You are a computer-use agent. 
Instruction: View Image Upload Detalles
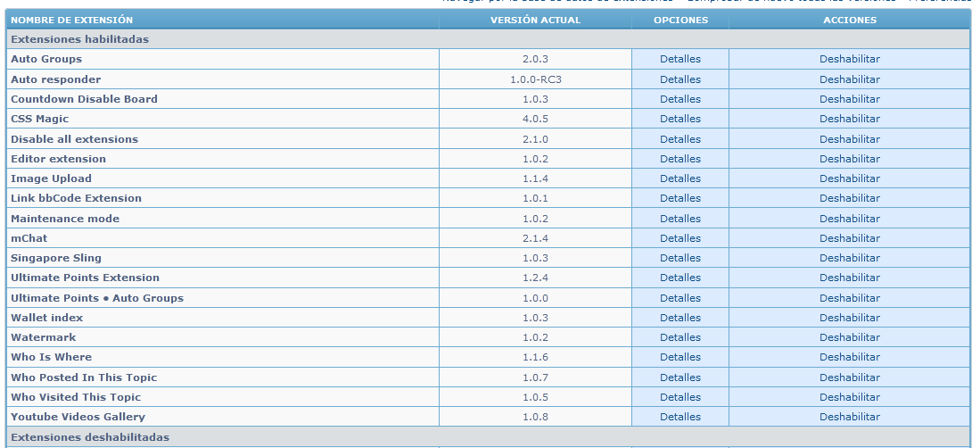680,178
